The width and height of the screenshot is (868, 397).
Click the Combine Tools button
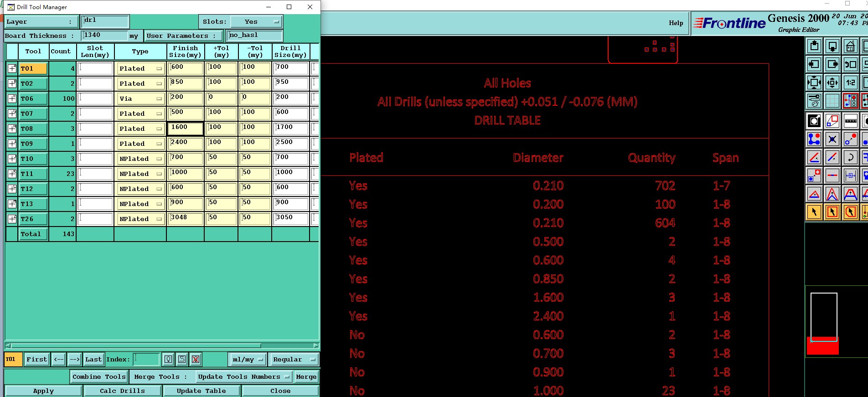point(99,376)
